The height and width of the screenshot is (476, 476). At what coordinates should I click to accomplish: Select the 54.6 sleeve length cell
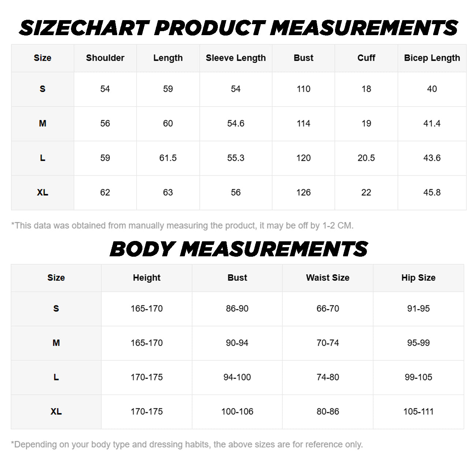point(235,123)
